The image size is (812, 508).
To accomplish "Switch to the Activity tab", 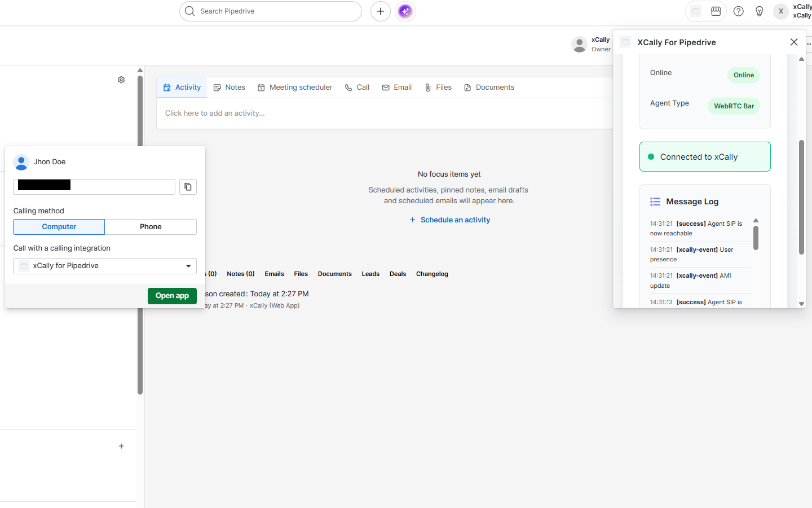I will pyautogui.click(x=182, y=87).
